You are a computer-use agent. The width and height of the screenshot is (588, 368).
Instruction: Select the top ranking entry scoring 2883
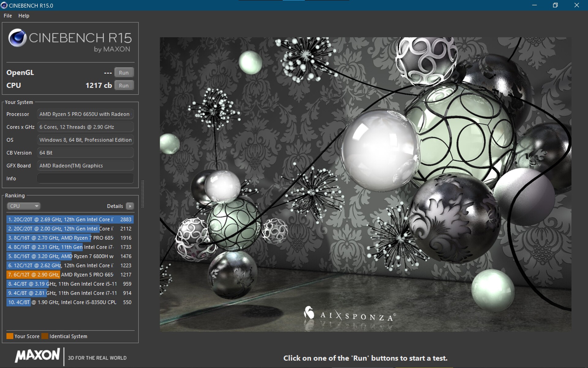click(x=70, y=220)
